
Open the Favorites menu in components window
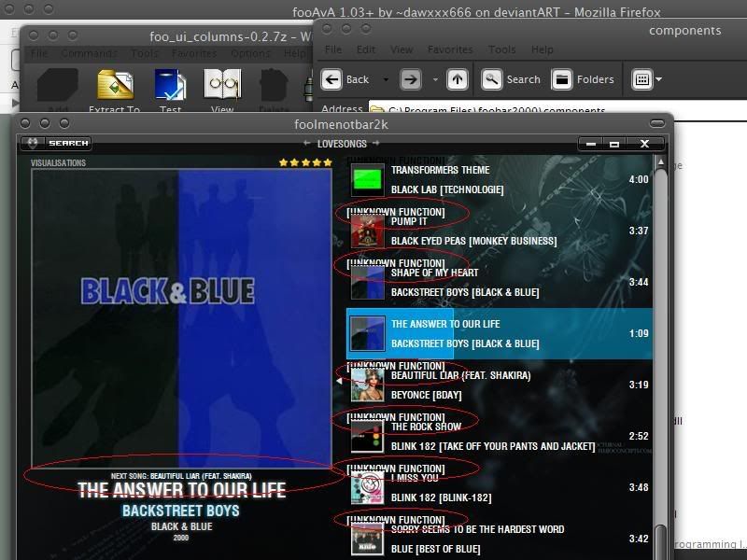(x=450, y=49)
